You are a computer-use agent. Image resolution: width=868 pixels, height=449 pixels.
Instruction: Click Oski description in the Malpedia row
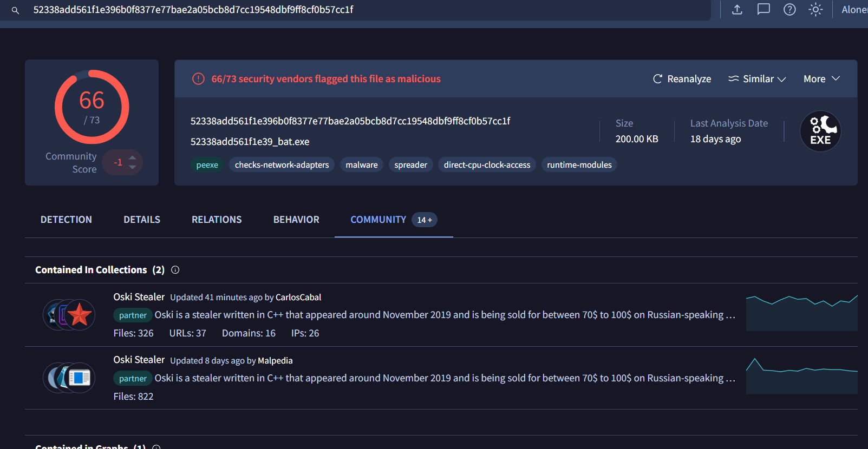click(x=445, y=378)
